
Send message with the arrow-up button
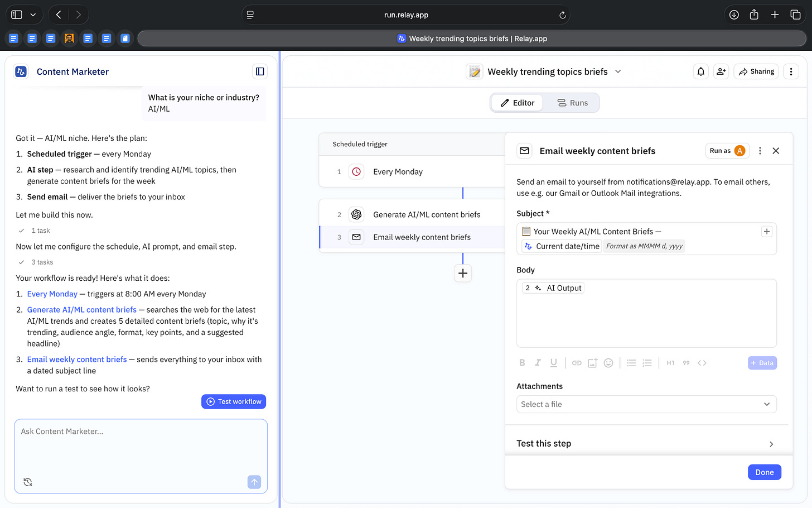tap(254, 482)
